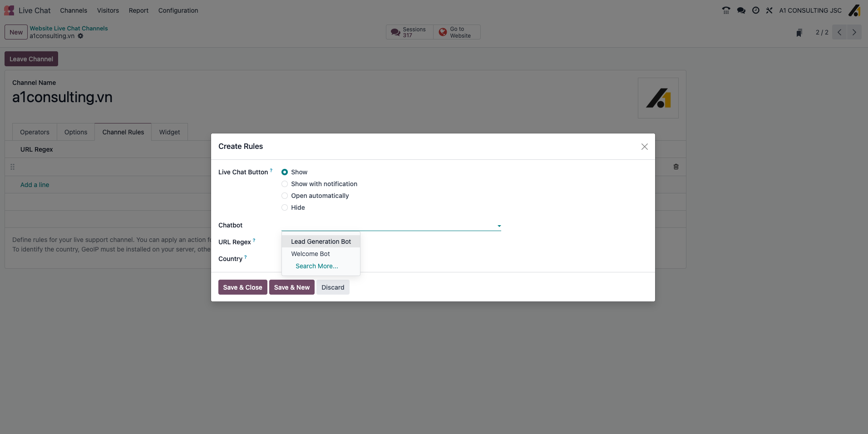
Task: Open channel settings via the gear icon
Action: [80, 36]
